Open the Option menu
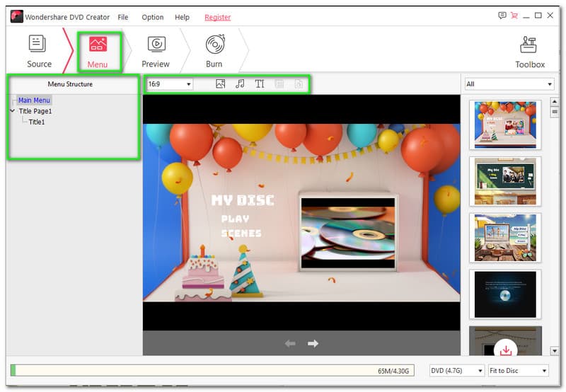This screenshot has width=566, height=392. click(x=152, y=17)
